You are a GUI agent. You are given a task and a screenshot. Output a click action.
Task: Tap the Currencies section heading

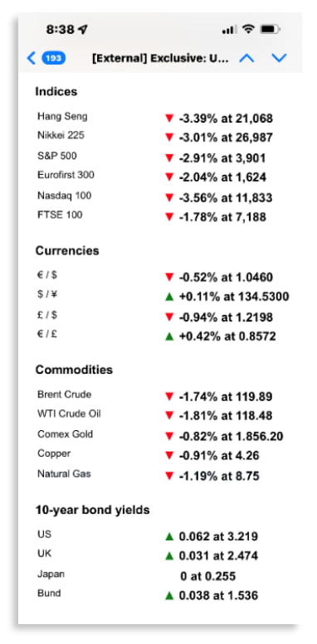click(x=67, y=250)
